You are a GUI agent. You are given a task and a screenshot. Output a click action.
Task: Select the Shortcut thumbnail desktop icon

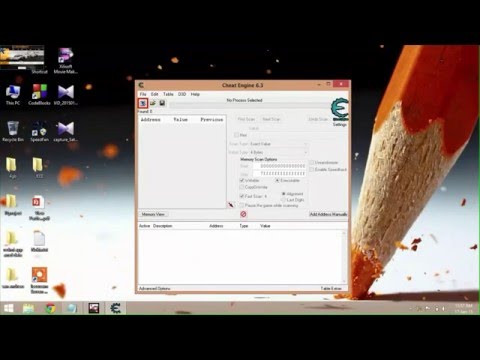point(23,59)
